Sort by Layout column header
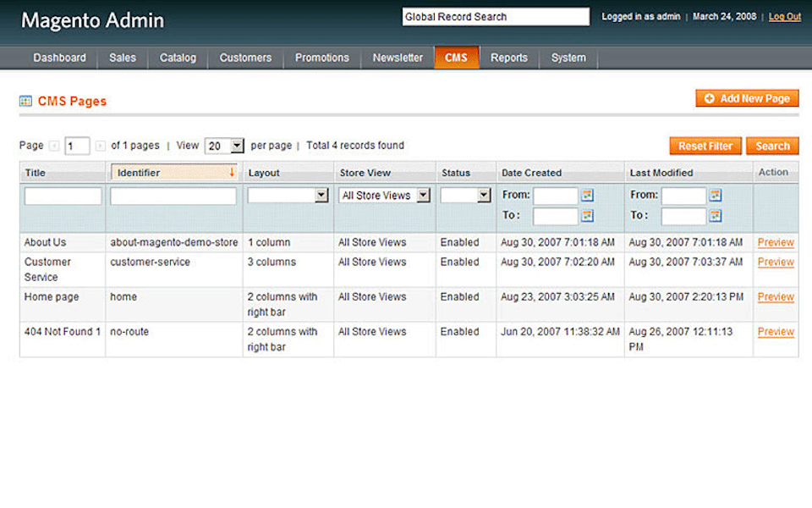Image resolution: width=812 pixels, height=508 pixels. [264, 173]
